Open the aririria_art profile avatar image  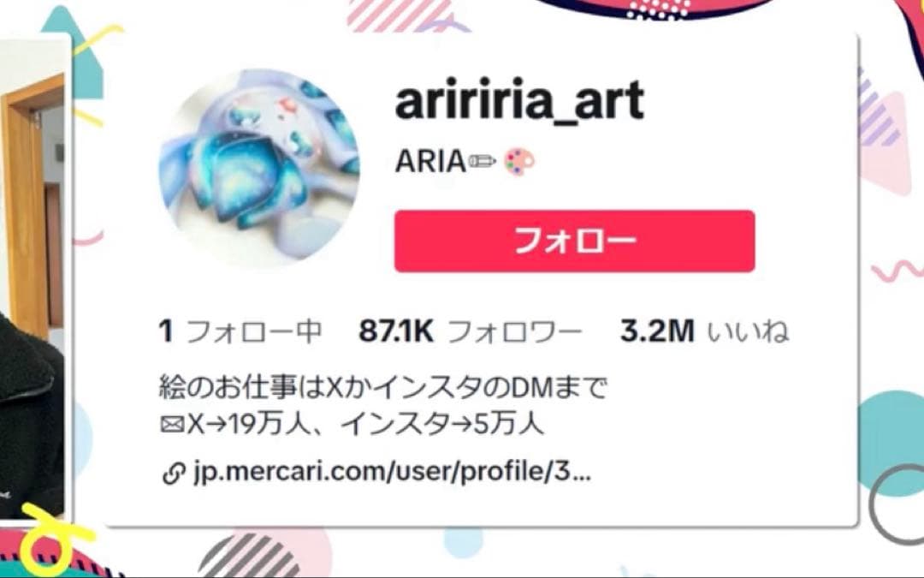[x=259, y=166]
